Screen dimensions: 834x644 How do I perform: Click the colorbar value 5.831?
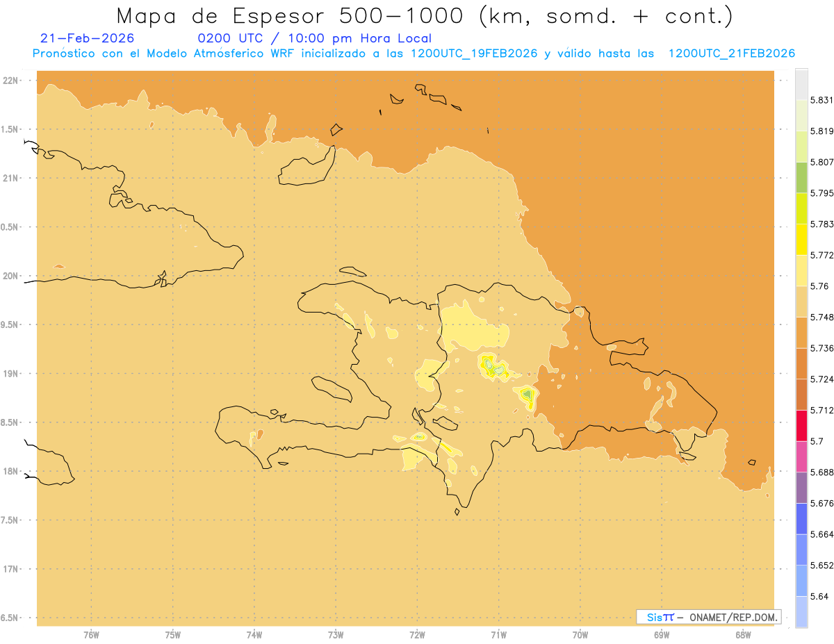click(821, 100)
